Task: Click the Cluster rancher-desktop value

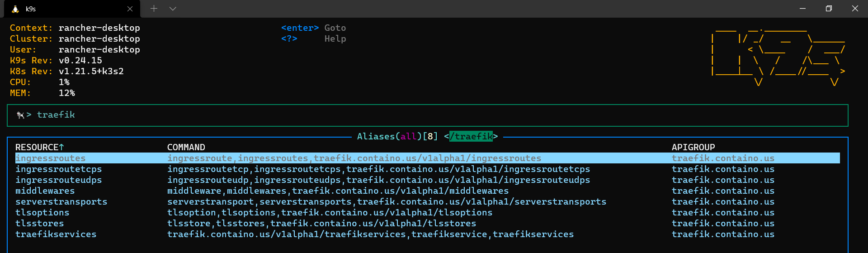Action: click(99, 38)
